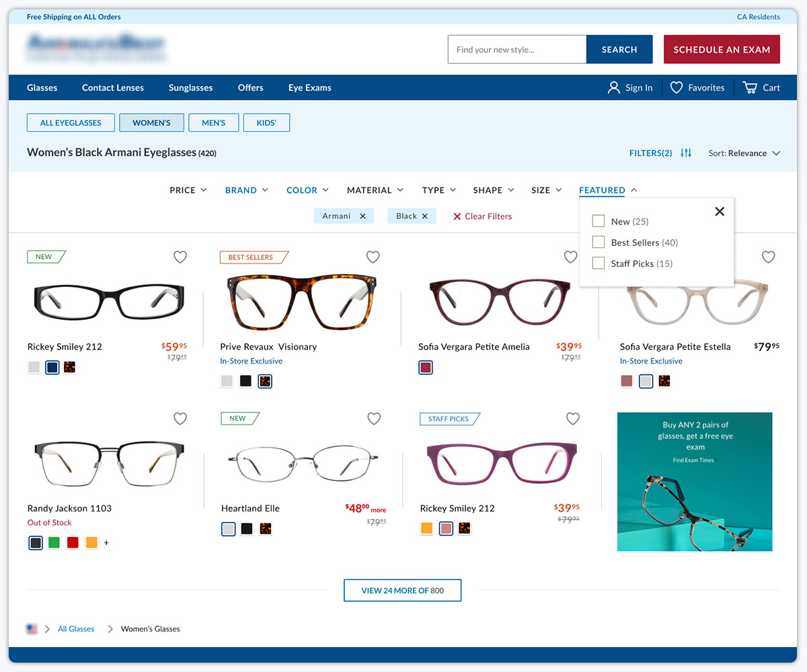Close the Featured filter popup

pyautogui.click(x=720, y=211)
